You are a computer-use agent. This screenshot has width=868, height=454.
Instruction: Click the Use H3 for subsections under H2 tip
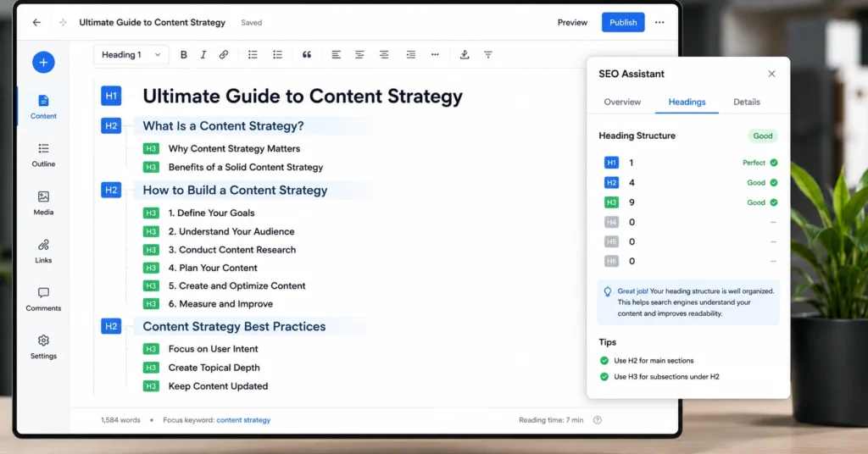pyautogui.click(x=666, y=377)
